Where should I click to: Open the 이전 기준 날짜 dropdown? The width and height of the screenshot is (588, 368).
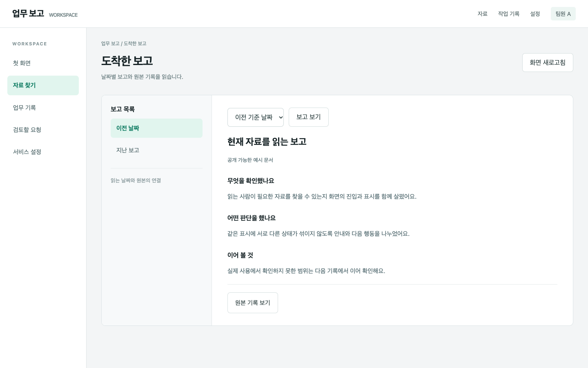pos(256,117)
